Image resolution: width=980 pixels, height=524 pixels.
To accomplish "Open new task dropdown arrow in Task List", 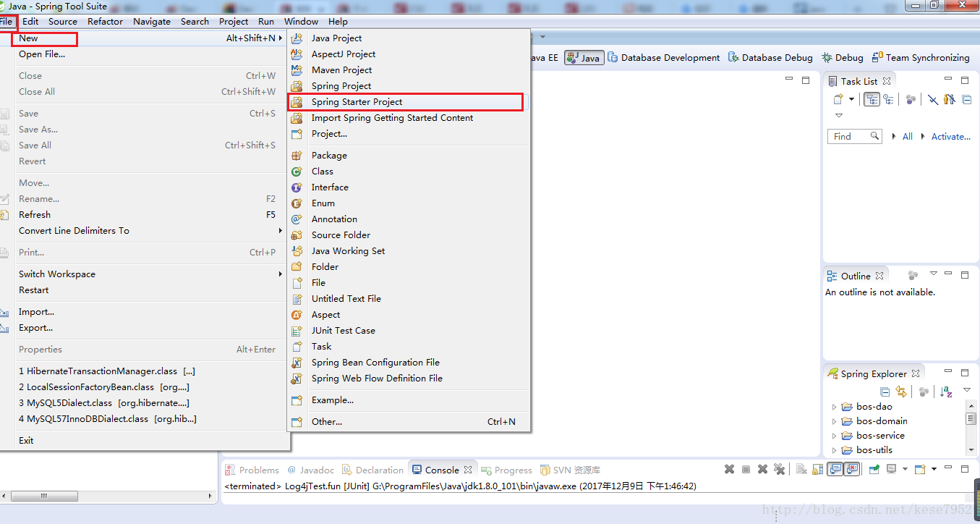I will [851, 99].
